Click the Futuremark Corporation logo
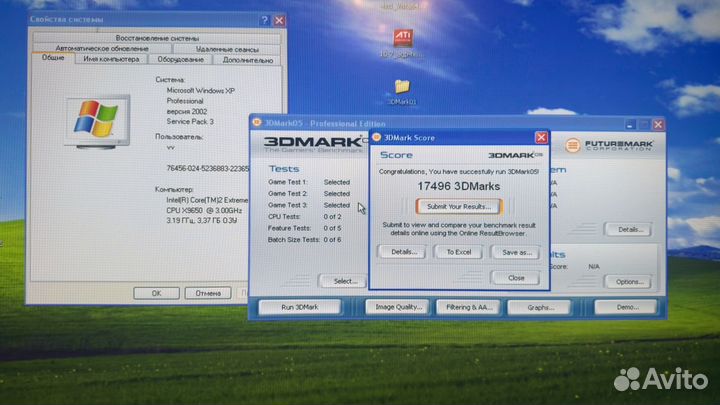The image size is (720, 405). click(x=609, y=146)
